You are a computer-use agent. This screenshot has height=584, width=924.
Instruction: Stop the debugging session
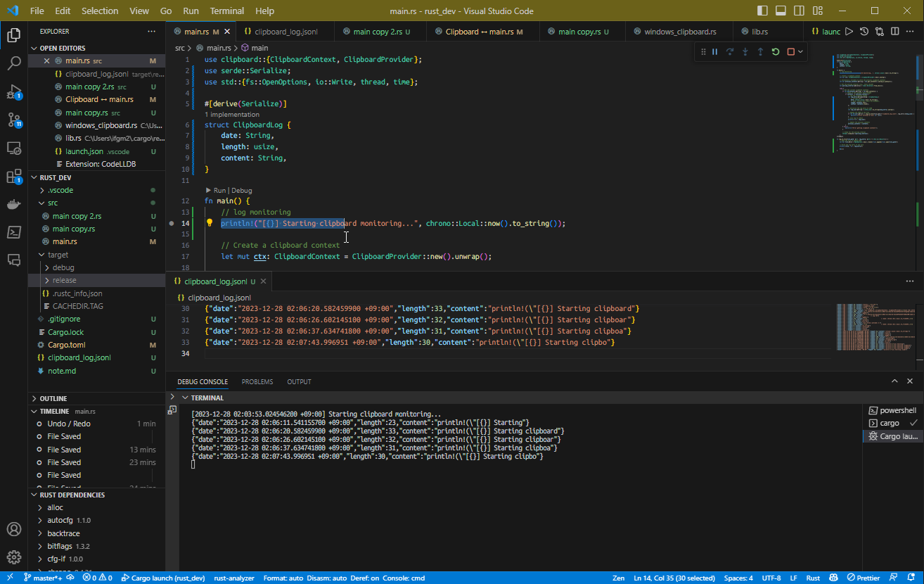790,51
